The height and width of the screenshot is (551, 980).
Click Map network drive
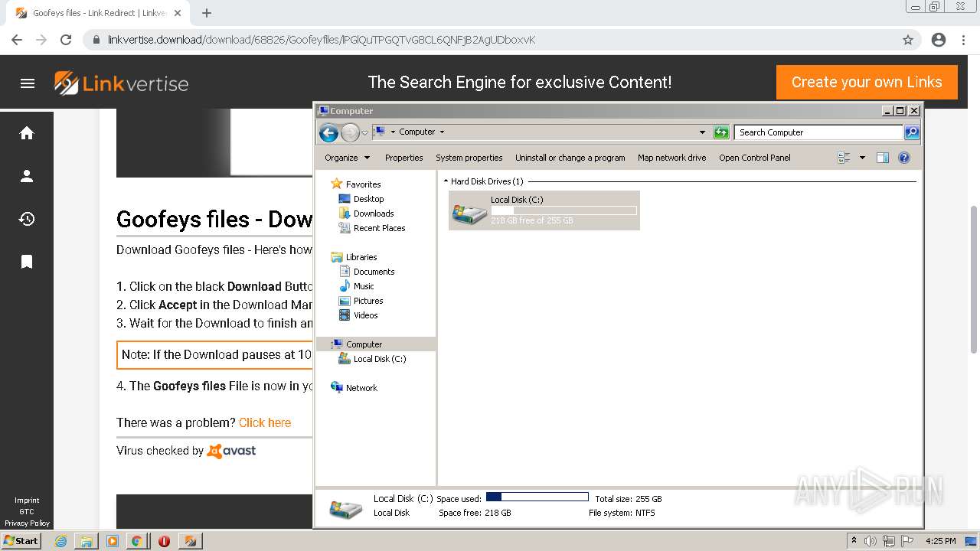[672, 158]
